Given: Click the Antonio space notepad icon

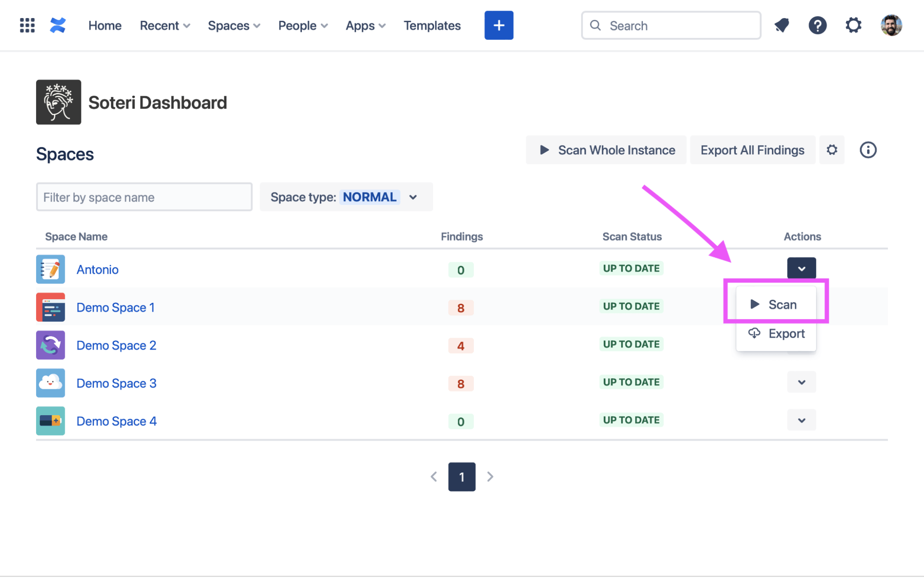Looking at the screenshot, I should pos(50,269).
